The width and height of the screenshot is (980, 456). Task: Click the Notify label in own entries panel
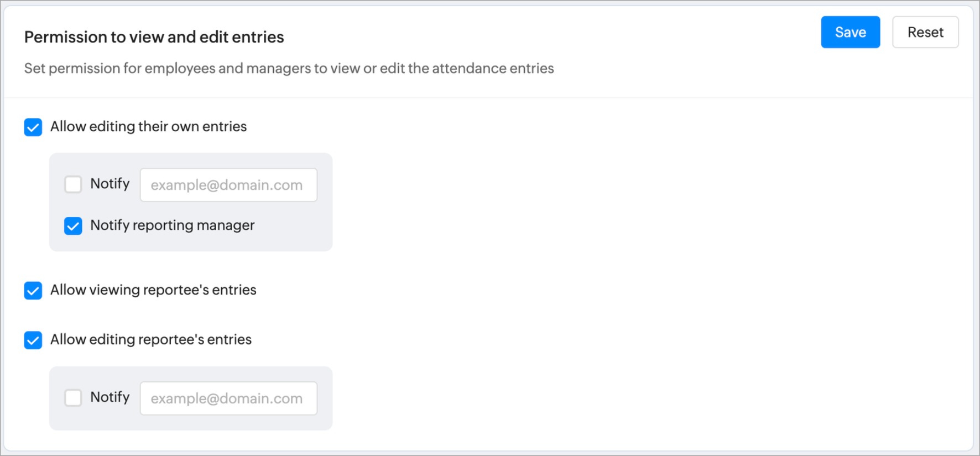tap(110, 184)
